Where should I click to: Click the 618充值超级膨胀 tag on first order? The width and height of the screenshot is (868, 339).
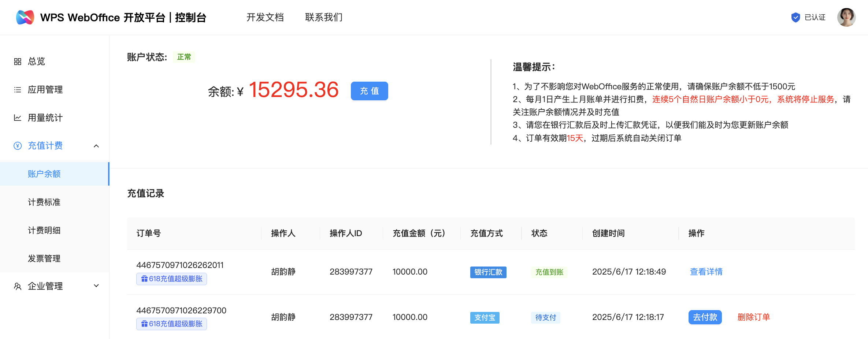point(171,279)
